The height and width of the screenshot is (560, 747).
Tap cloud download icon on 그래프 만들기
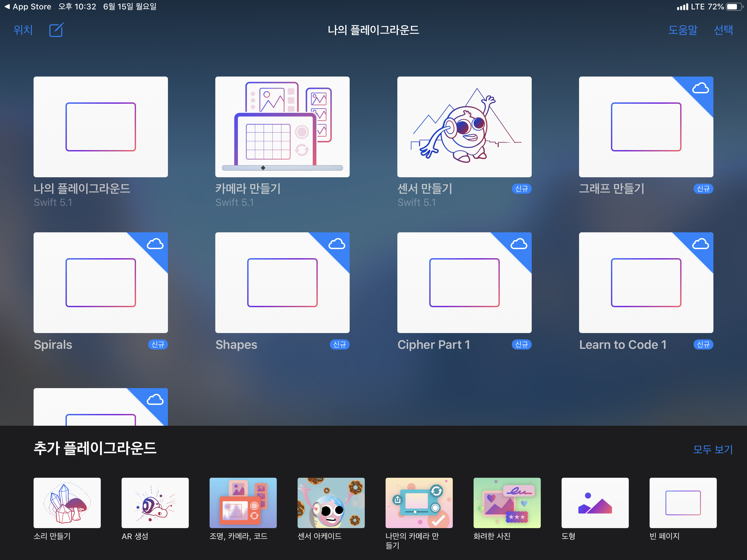point(700,89)
